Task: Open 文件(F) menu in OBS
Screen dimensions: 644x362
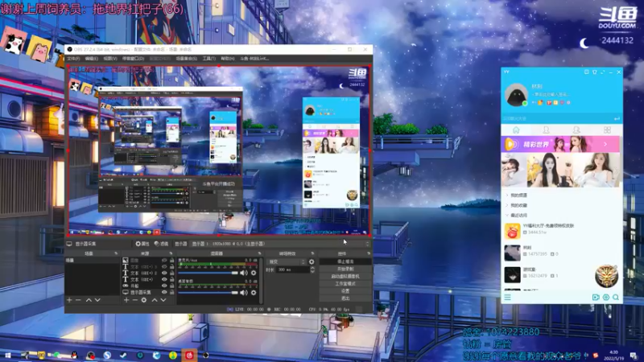Action: [73, 59]
